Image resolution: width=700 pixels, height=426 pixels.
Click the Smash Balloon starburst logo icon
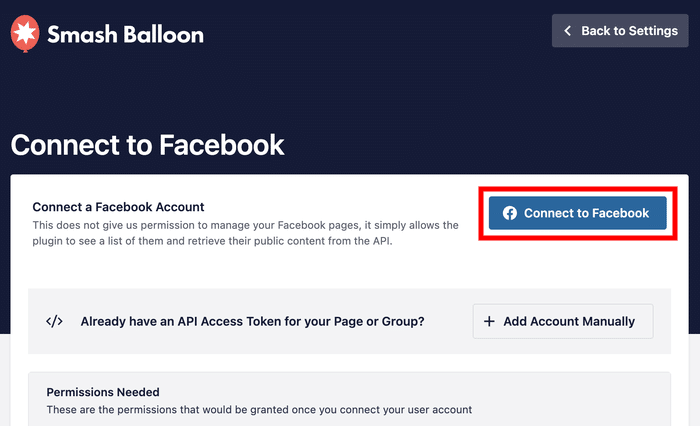[24, 34]
